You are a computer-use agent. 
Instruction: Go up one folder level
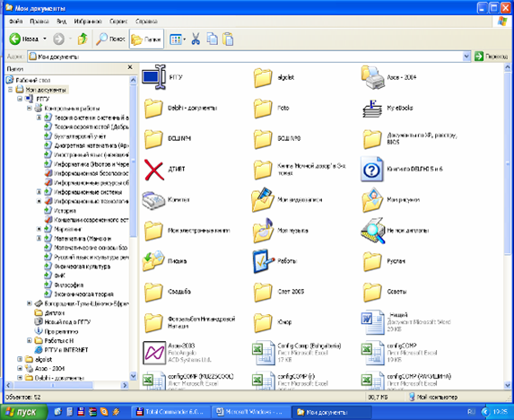coord(83,39)
